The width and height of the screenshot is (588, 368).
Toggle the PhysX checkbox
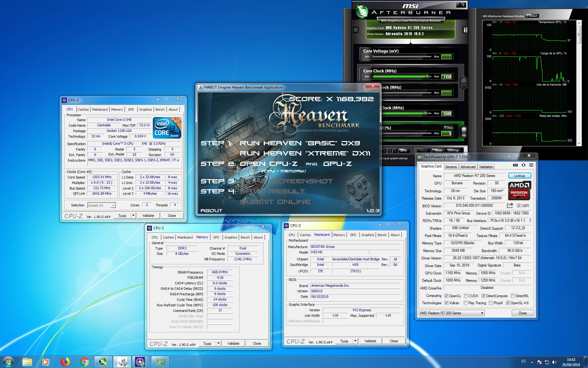tap(491, 303)
